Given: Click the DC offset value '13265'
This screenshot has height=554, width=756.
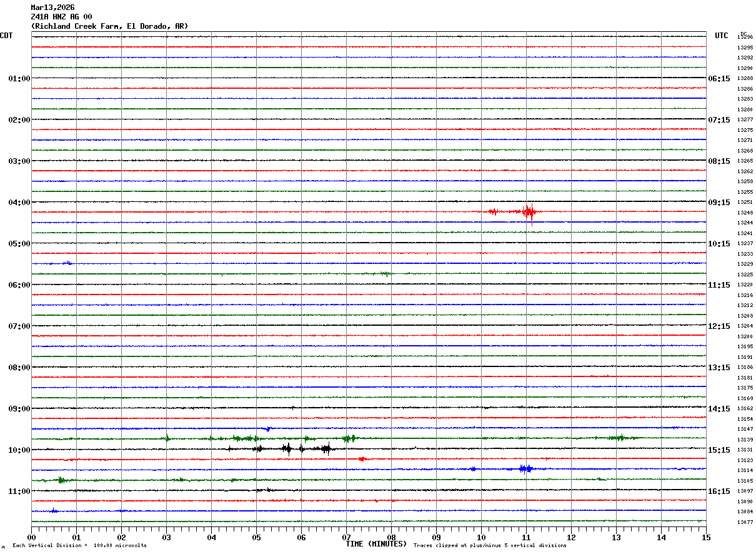Looking at the screenshot, I should click(x=745, y=161).
